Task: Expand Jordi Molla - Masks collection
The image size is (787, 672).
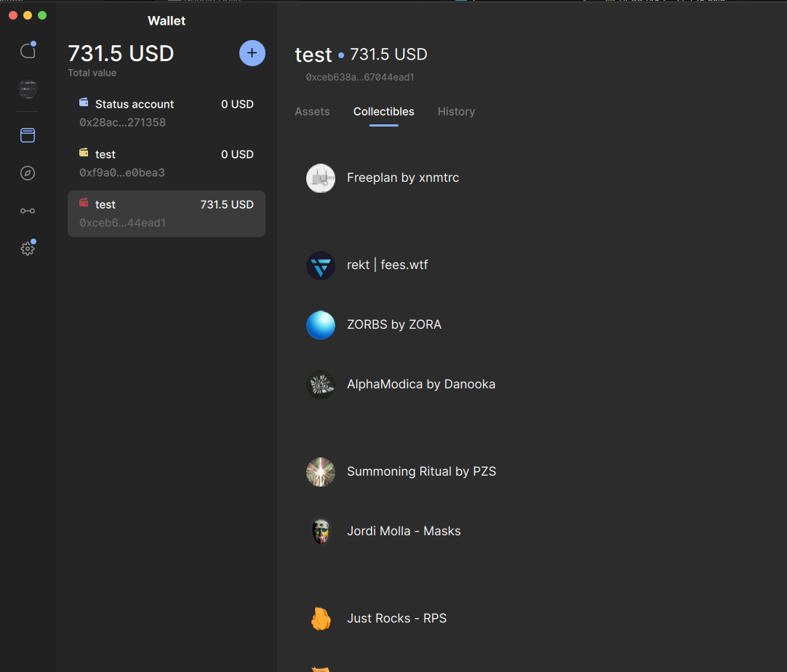Action: [404, 531]
